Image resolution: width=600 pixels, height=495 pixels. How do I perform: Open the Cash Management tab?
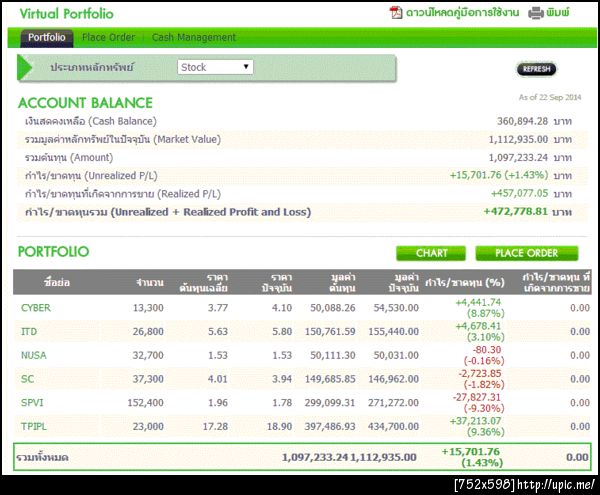click(194, 37)
